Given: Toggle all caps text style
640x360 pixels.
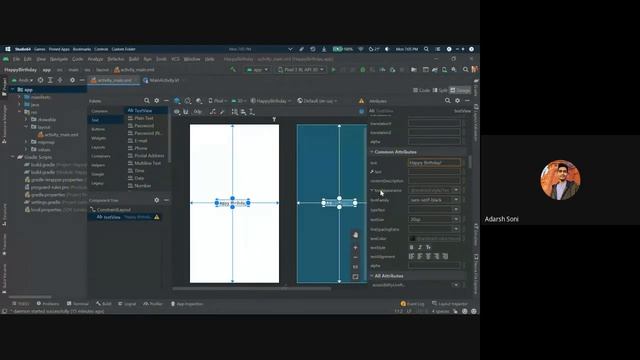Looking at the screenshot, I should [x=428, y=247].
